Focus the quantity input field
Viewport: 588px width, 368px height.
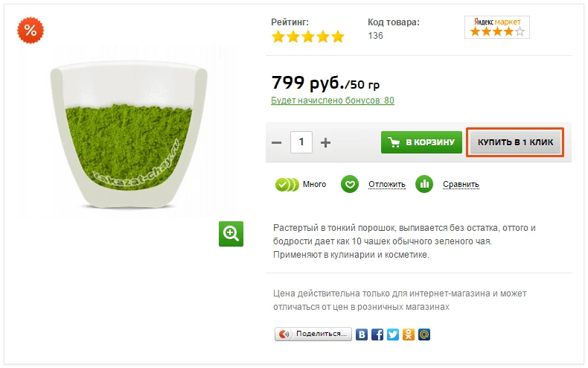pos(301,142)
